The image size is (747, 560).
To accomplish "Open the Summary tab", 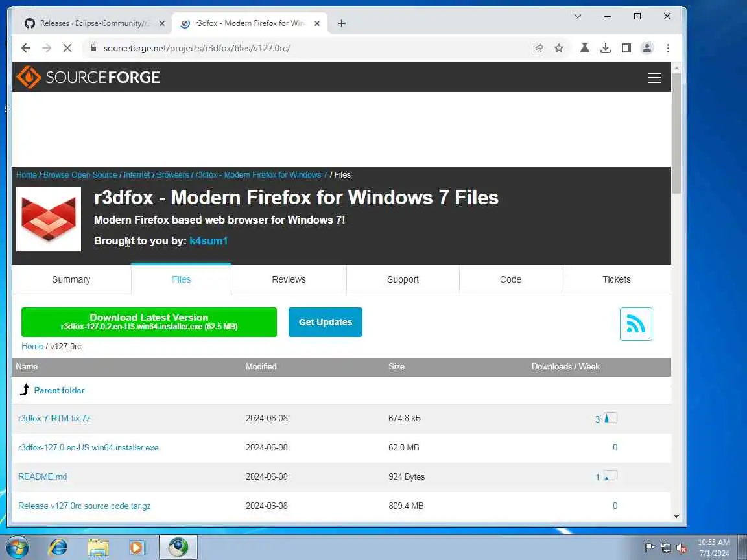I will coord(71,279).
